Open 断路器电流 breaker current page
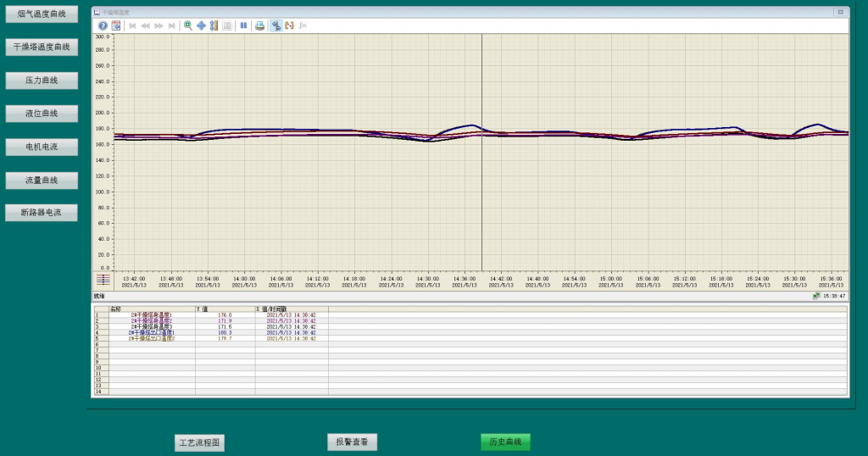This screenshot has width=868, height=456. [42, 213]
